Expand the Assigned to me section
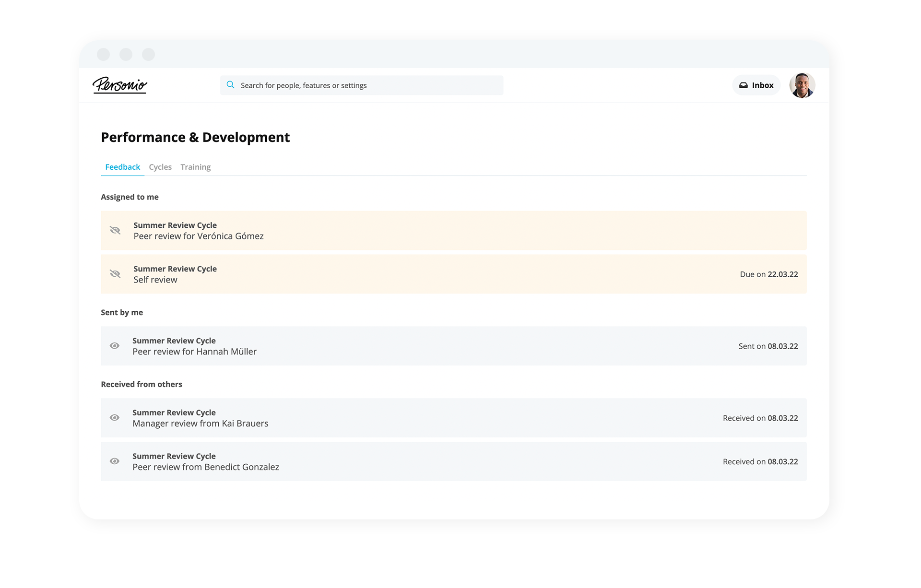 click(130, 197)
